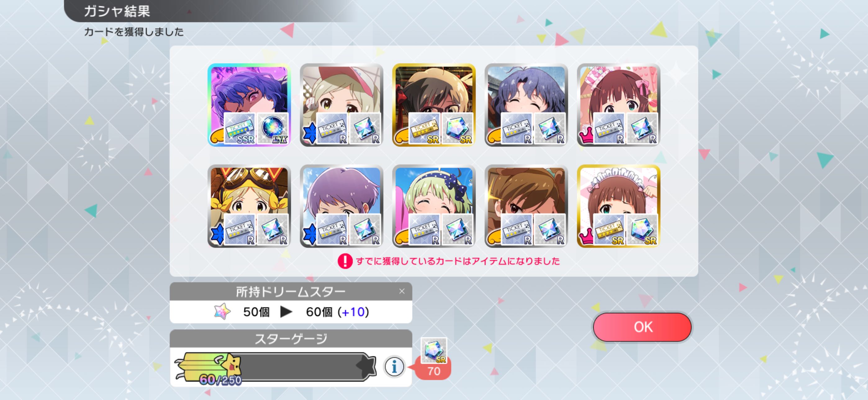Screen dimensions: 868x400
Task: Tap the gold SR ticket on glasses card
Action: click(x=425, y=129)
